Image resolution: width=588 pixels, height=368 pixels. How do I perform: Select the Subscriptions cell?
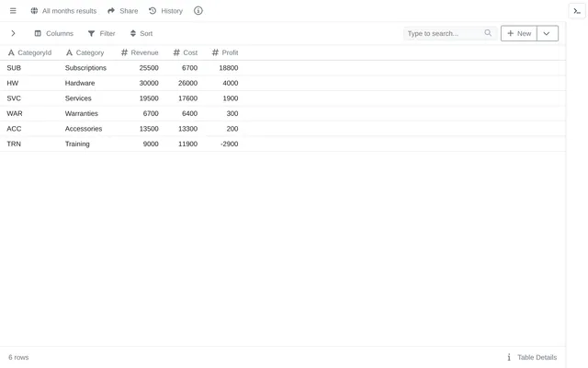coord(85,68)
